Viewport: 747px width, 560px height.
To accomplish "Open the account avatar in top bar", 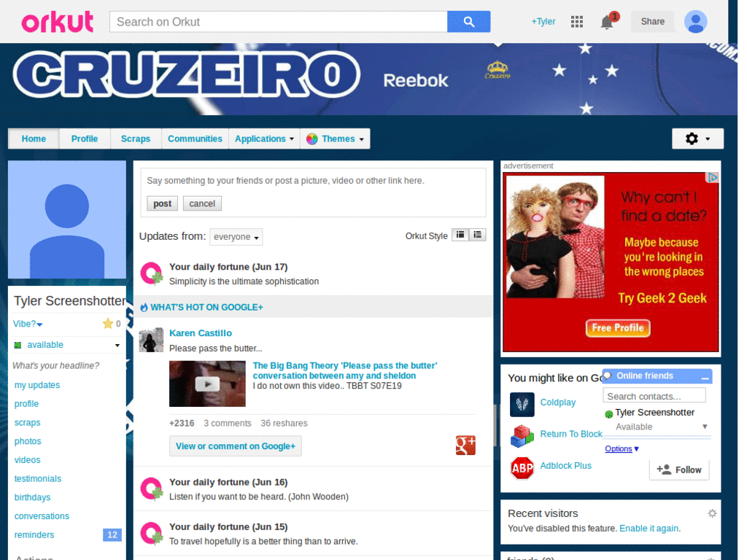I will 695,21.
